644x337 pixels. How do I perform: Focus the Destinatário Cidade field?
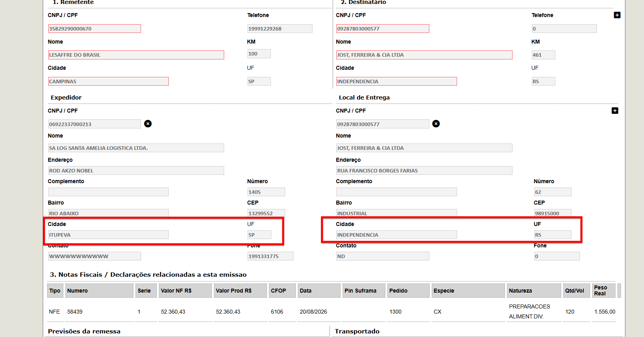pyautogui.click(x=396, y=81)
